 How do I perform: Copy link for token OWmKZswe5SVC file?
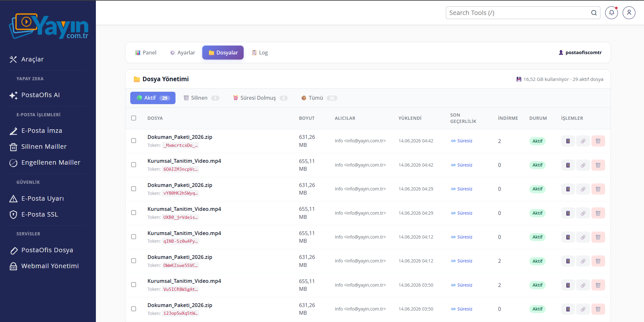tap(583, 261)
